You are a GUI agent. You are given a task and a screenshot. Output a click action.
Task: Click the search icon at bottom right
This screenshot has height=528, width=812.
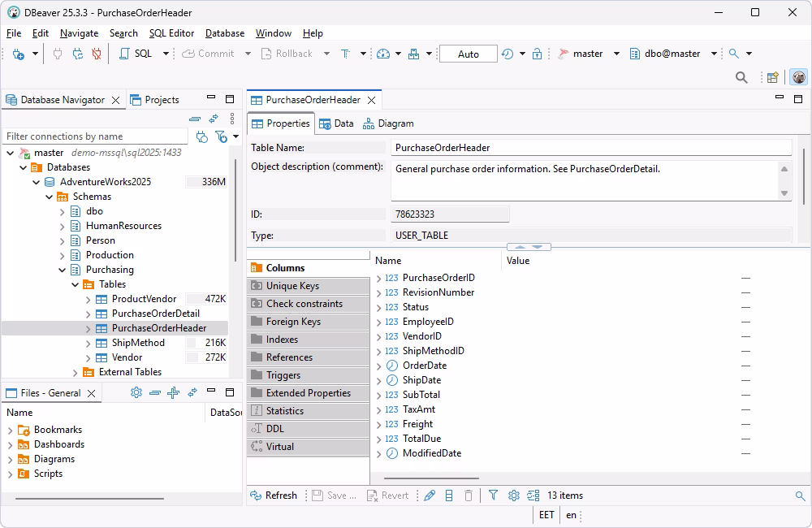pos(800,496)
